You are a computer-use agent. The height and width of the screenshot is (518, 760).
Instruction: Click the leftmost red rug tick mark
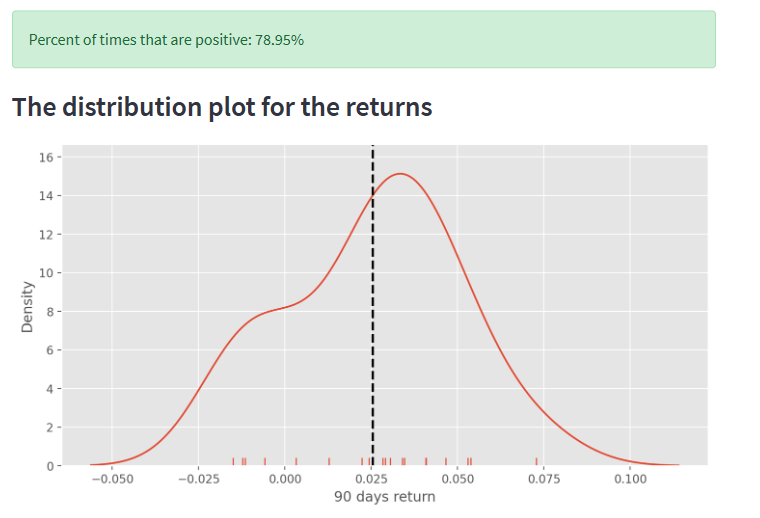(x=233, y=461)
